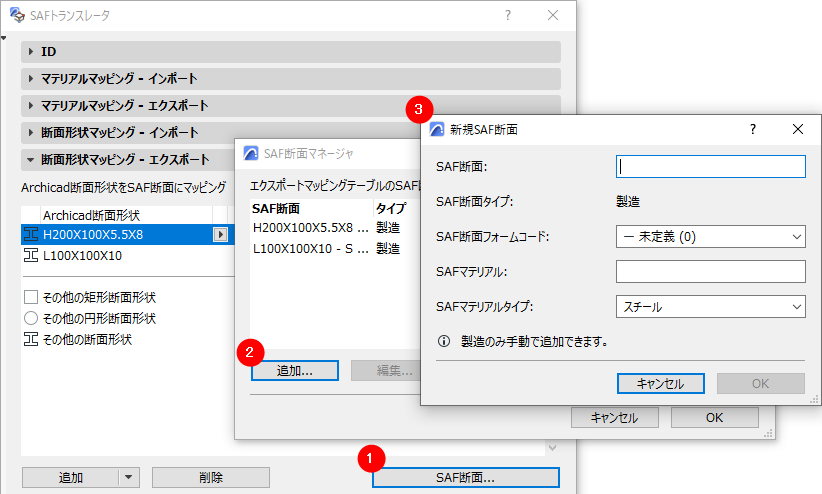The image size is (822, 494).
Task: Focus the SAF断面 name input field
Action: [710, 167]
